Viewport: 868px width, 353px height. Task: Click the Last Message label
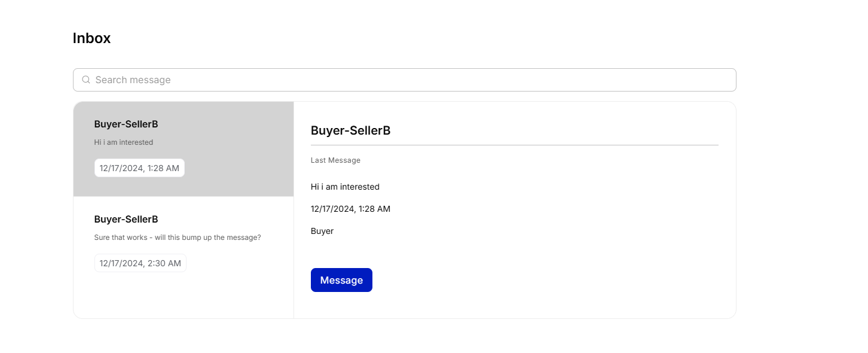pyautogui.click(x=335, y=160)
